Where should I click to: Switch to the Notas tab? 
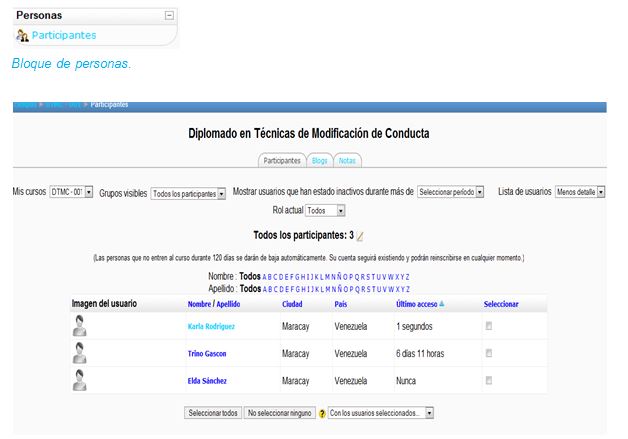tap(346, 160)
